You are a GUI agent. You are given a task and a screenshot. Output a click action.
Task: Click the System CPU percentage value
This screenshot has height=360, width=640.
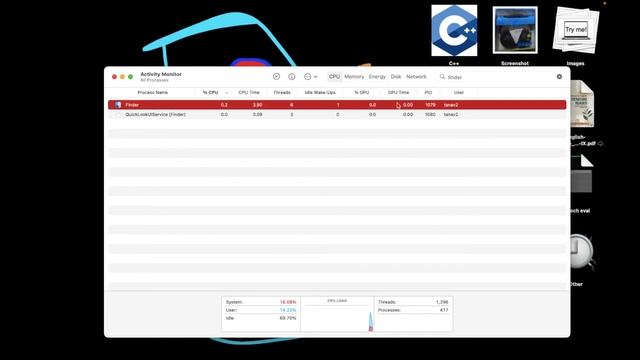(288, 302)
